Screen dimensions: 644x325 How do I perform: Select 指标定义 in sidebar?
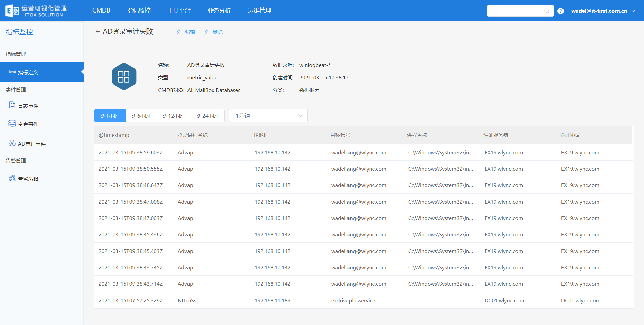point(42,72)
